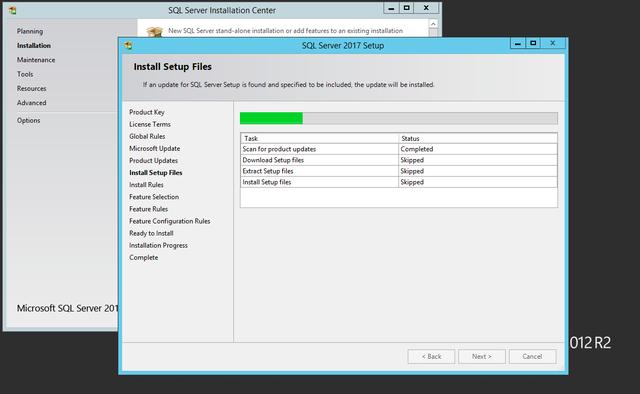The width and height of the screenshot is (640, 394).
Task: Minimize the SQL Server 2017 Setup window
Action: [x=518, y=43]
